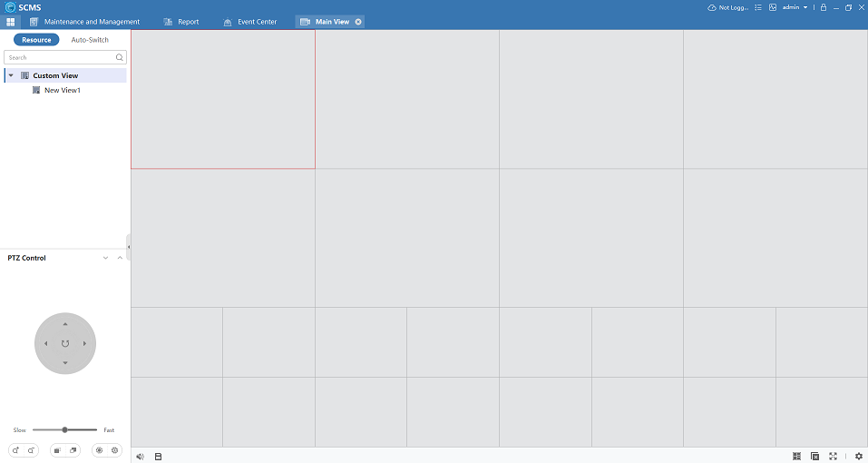Screen dimensions: 868x463
Task: Click the PTZ speed slider handle
Action: tap(64, 429)
